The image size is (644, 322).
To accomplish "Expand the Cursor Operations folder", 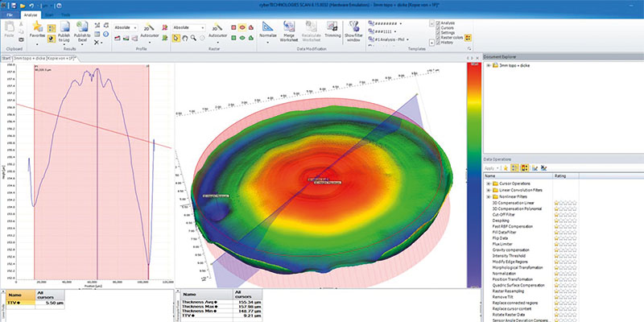I will coord(489,184).
